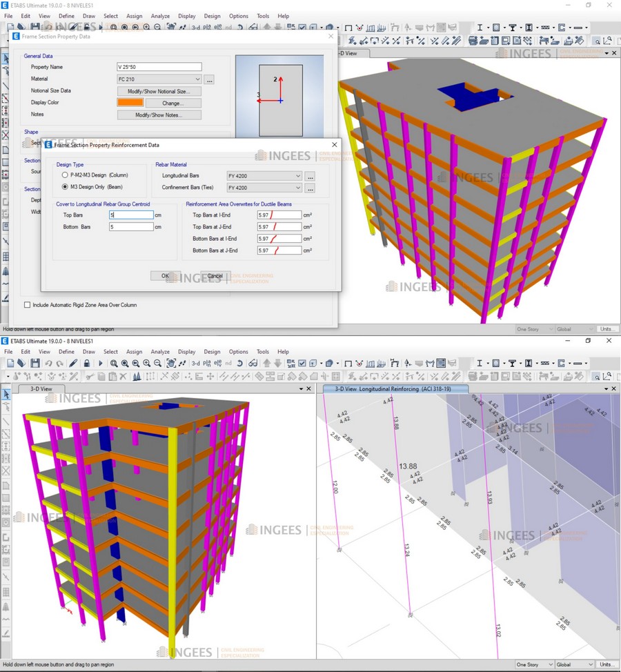Image resolution: width=621 pixels, height=672 pixels.
Task: Click ellipsis button next to Material dropdown
Action: [x=209, y=80]
